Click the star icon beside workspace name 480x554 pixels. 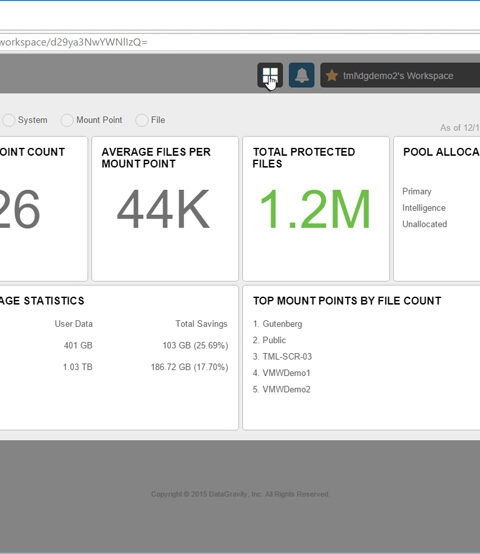coord(332,75)
